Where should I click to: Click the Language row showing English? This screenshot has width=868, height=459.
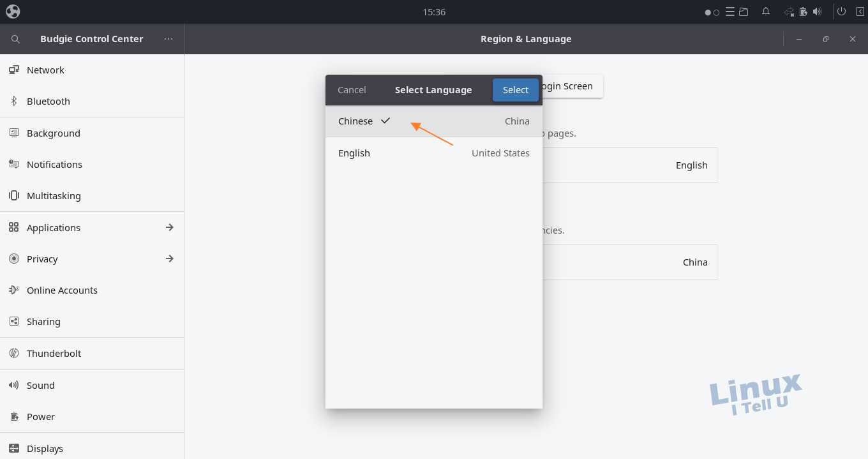pyautogui.click(x=629, y=165)
